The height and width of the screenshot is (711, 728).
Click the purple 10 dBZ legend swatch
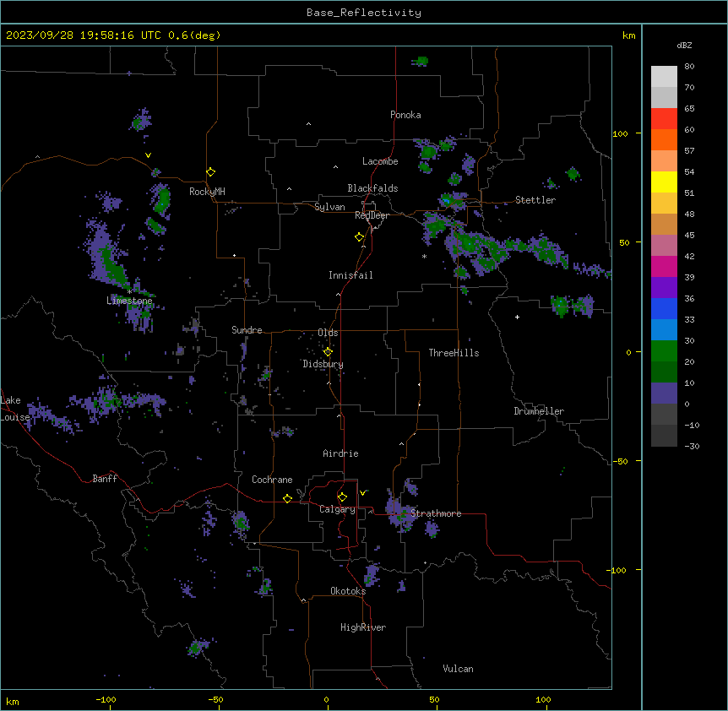(x=664, y=393)
